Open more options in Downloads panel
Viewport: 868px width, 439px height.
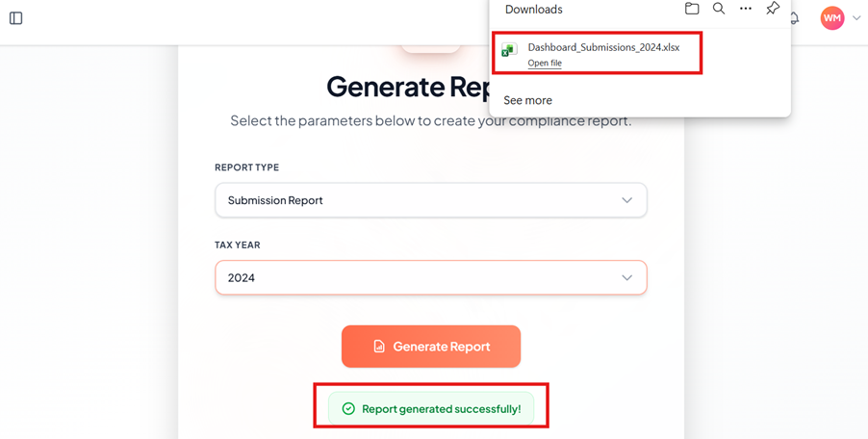pyautogui.click(x=746, y=9)
